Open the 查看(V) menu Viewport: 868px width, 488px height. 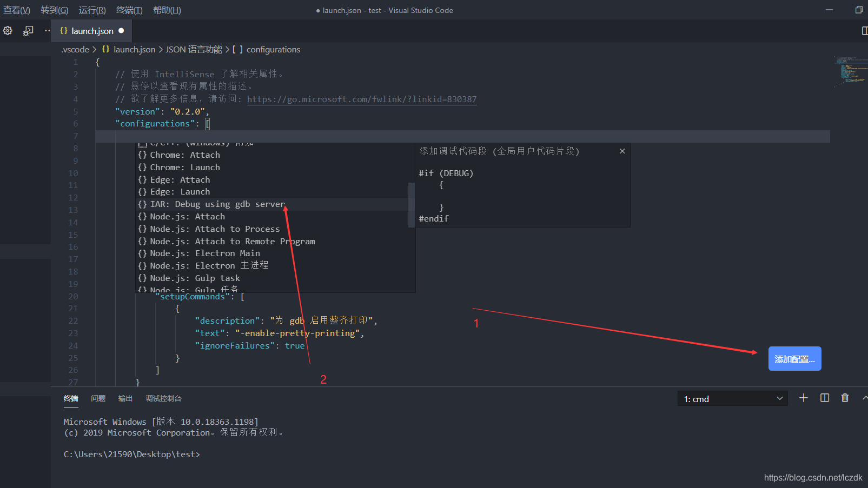pyautogui.click(x=17, y=10)
